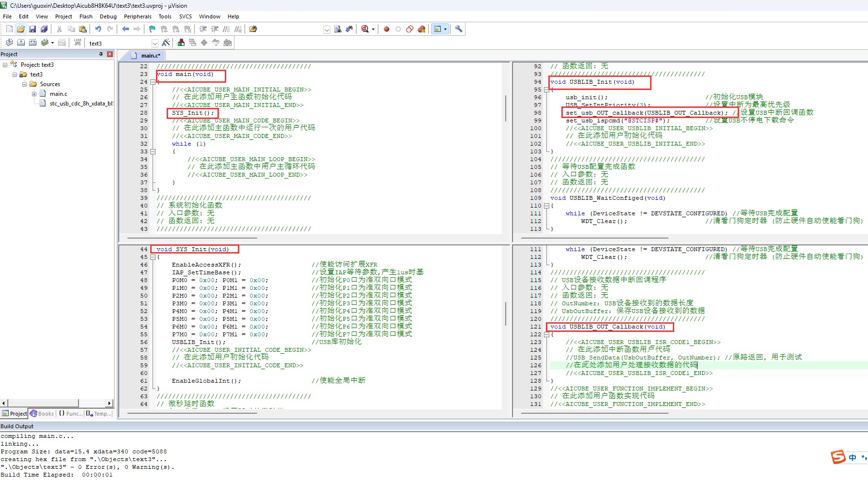The image size is (868, 480).
Task: Rebuild all target files icon
Action: pos(32,43)
